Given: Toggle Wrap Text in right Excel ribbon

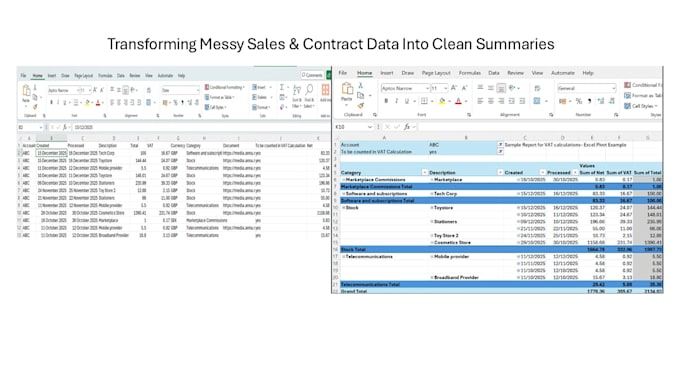Looking at the screenshot, I should (537, 88).
